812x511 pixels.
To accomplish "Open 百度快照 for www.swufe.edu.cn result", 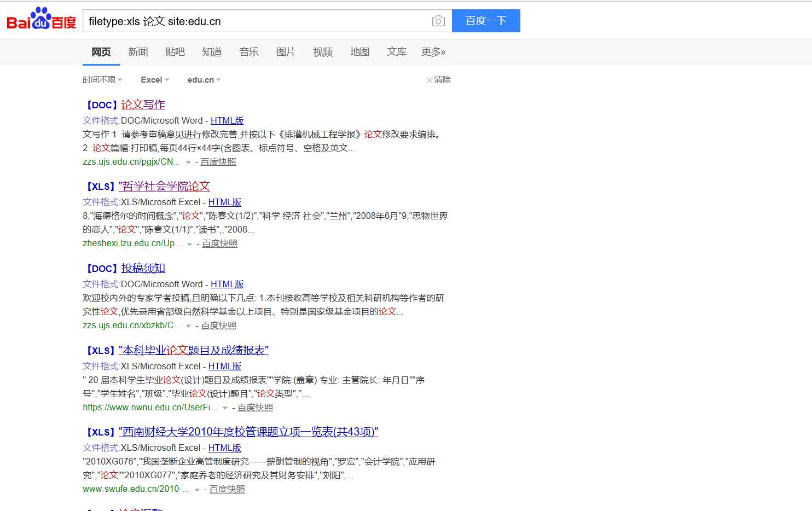I will tap(227, 489).
